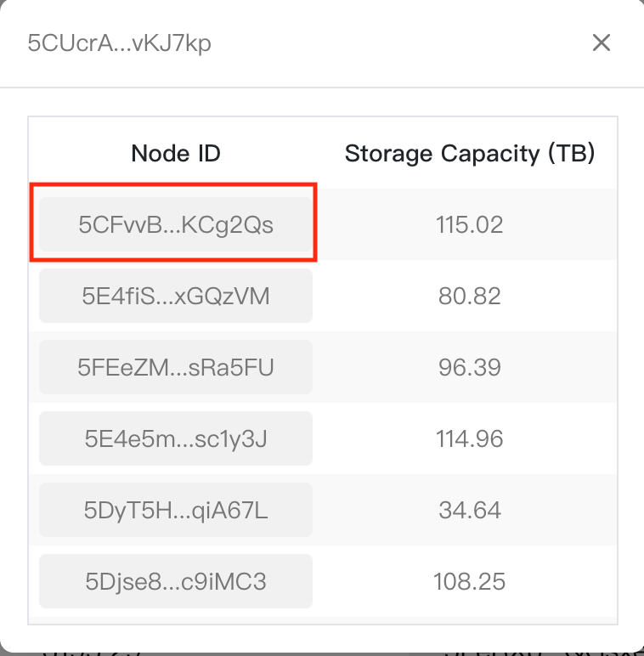Select the 108.25 capacity cell

coord(470,582)
